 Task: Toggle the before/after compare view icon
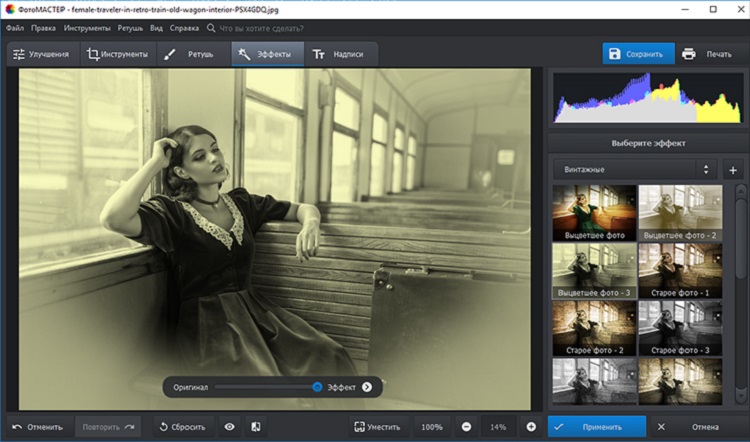[256, 427]
